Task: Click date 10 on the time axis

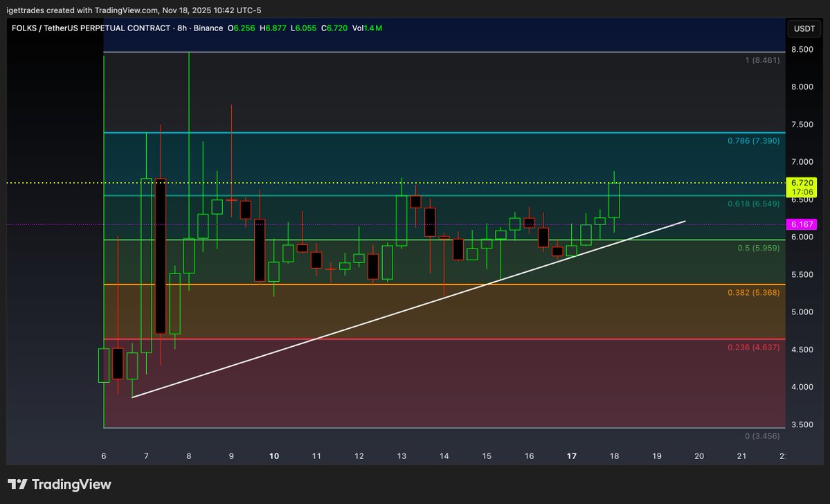Action: click(x=273, y=456)
